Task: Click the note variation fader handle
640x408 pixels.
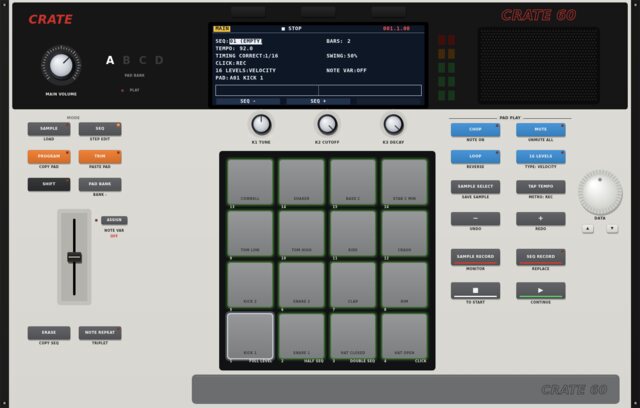Action: (x=74, y=257)
